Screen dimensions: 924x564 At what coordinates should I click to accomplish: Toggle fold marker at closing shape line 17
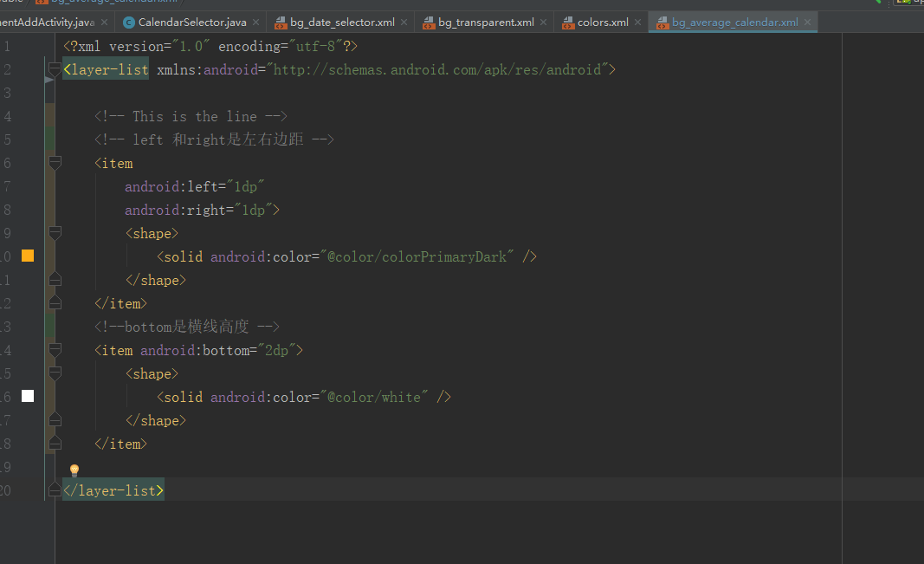(55, 419)
